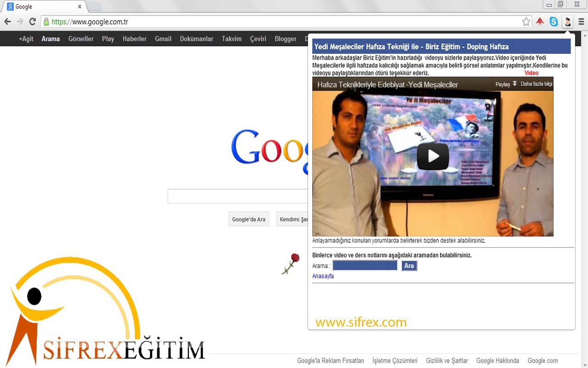Play the Yedi Meşaleciler video
Viewport: 588px width, 368px height.
pyautogui.click(x=433, y=156)
